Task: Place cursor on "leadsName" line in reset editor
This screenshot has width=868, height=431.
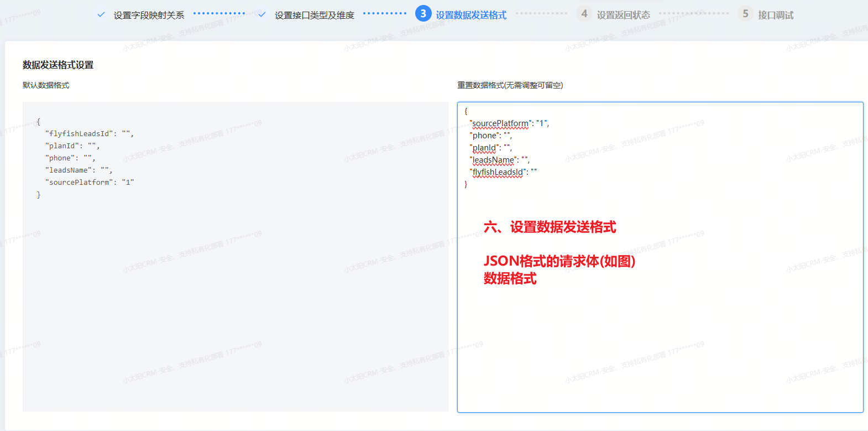Action: click(x=500, y=160)
